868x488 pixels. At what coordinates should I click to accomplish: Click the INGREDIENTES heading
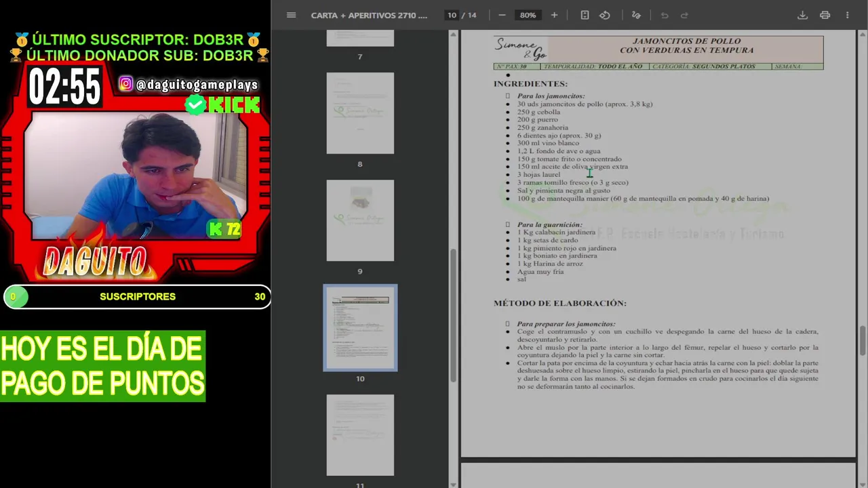click(530, 84)
